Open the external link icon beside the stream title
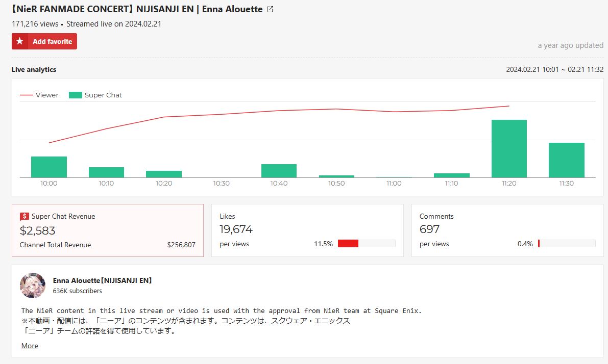The height and width of the screenshot is (364, 608). [270, 9]
